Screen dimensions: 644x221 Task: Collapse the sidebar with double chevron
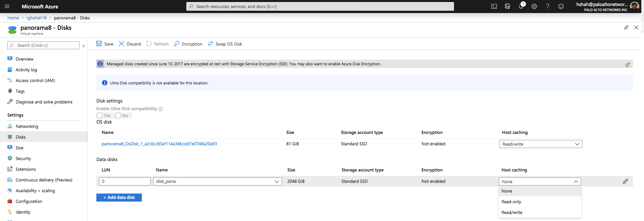tap(84, 46)
